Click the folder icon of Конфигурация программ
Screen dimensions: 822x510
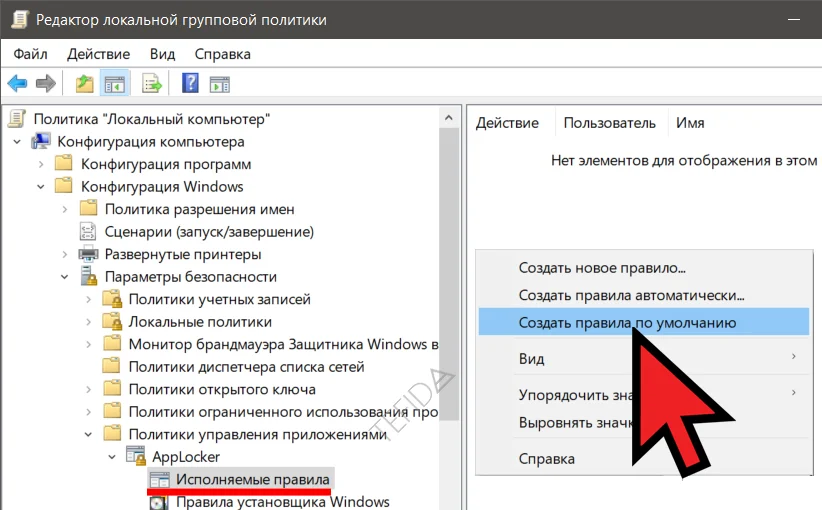tap(64, 163)
